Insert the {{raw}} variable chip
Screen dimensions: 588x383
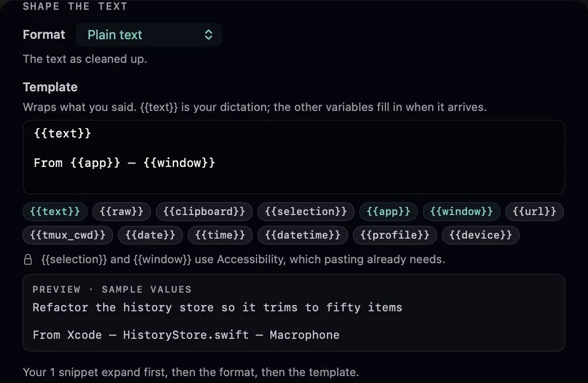point(122,211)
